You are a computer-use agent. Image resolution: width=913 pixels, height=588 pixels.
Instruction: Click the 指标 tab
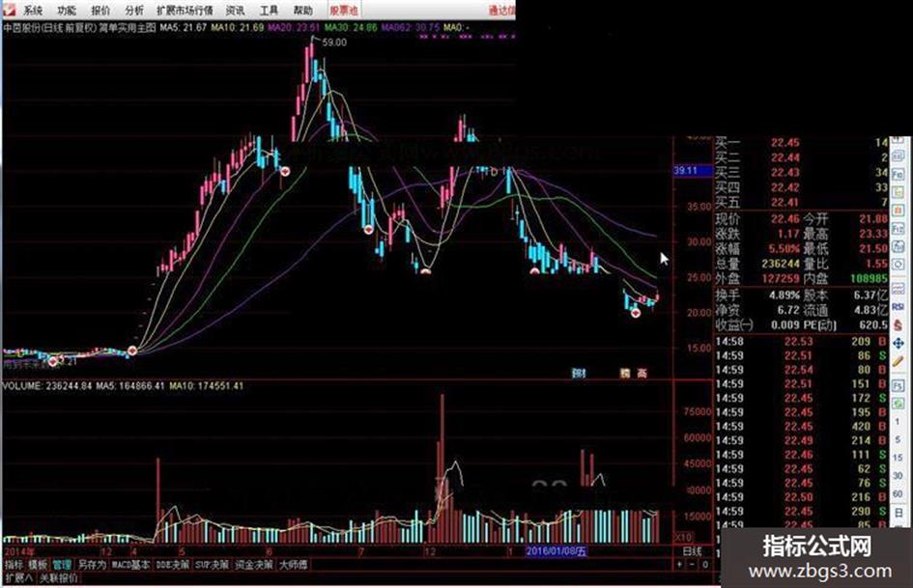(x=14, y=565)
